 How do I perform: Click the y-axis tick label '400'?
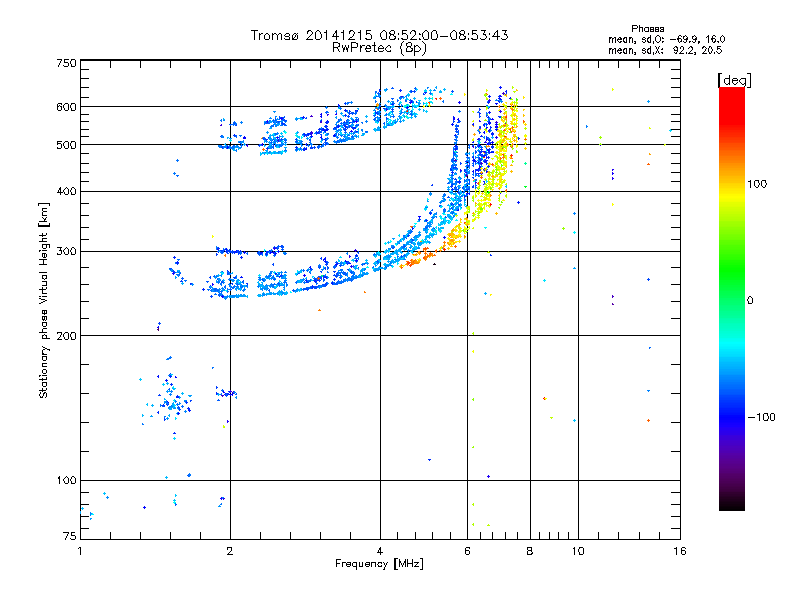tap(67, 192)
